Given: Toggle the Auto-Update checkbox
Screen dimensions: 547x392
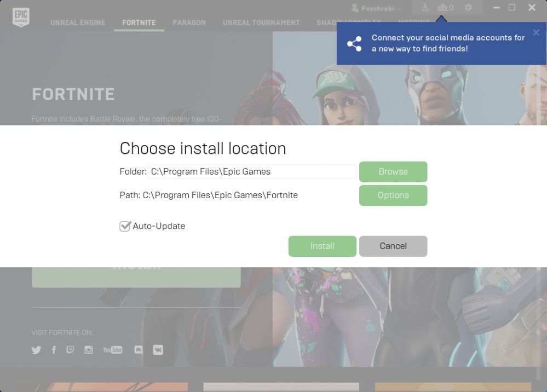Looking at the screenshot, I should [x=125, y=226].
